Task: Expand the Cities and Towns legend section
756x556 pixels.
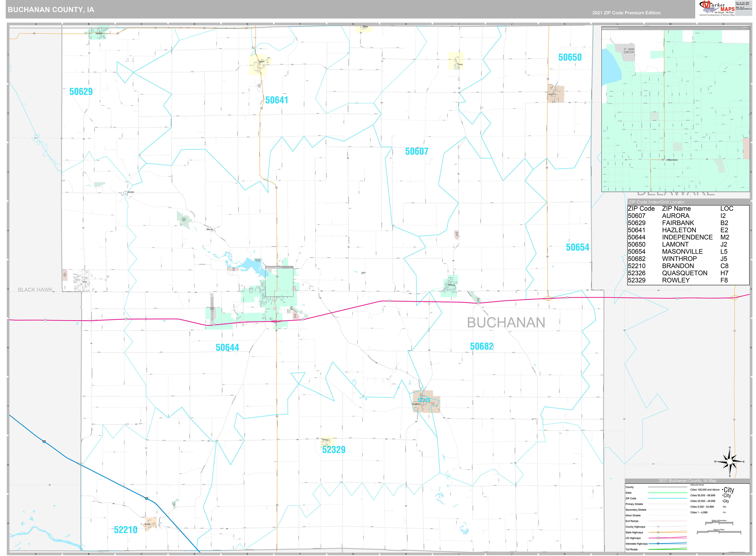Action: pos(697,485)
